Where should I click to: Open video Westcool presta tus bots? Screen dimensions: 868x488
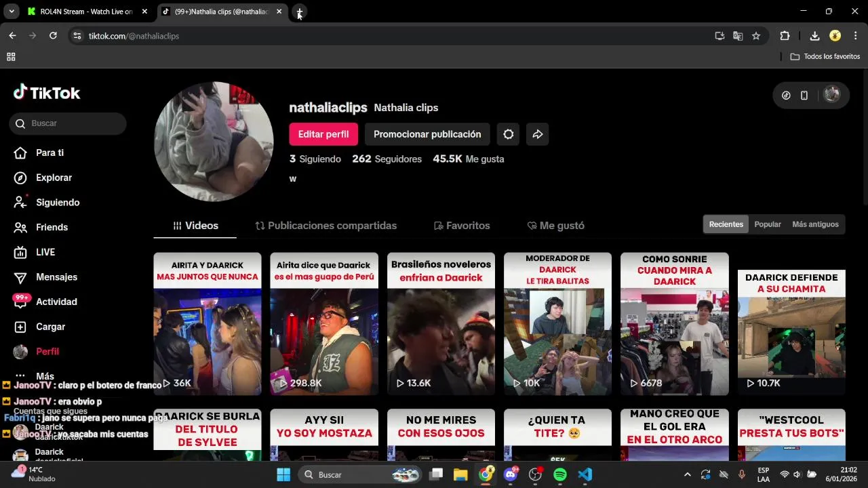pyautogui.click(x=791, y=434)
